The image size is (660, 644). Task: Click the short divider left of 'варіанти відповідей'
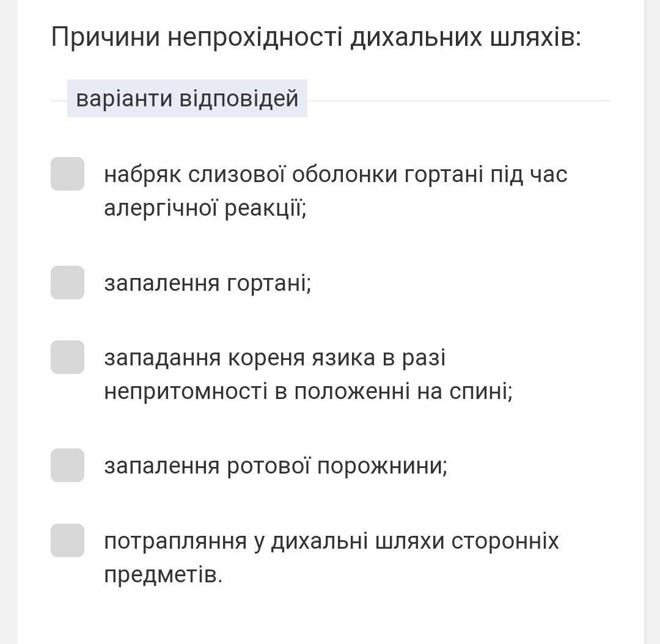[59, 100]
